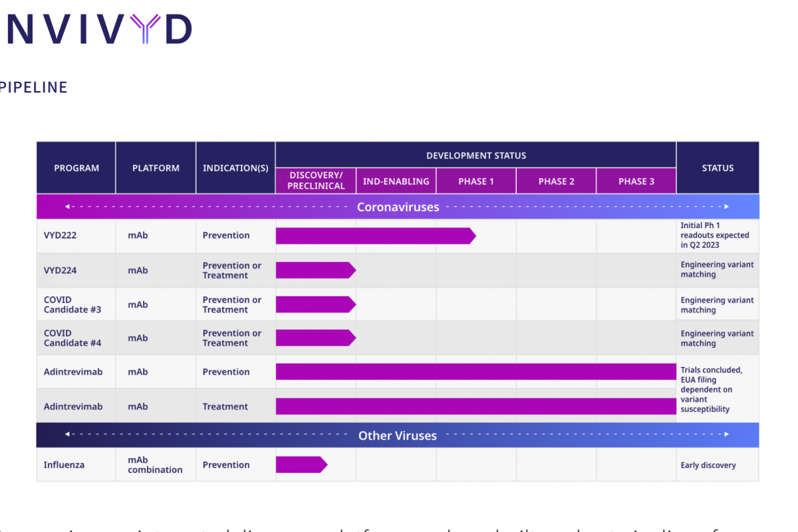Click the VYD222 status note text
Screen dimensions: 798x532
click(715, 235)
